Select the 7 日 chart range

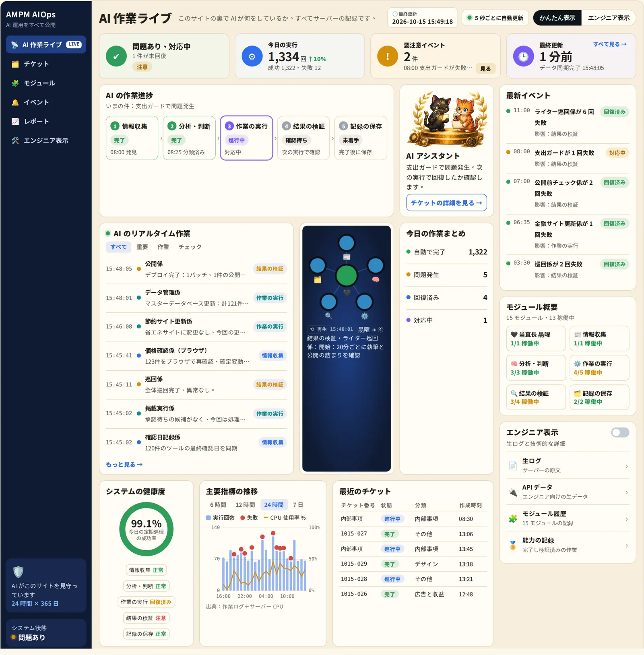(x=298, y=505)
